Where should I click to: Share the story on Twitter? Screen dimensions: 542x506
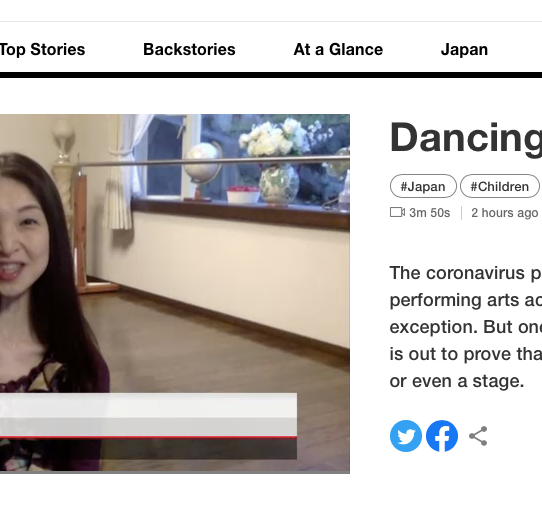pyautogui.click(x=406, y=436)
